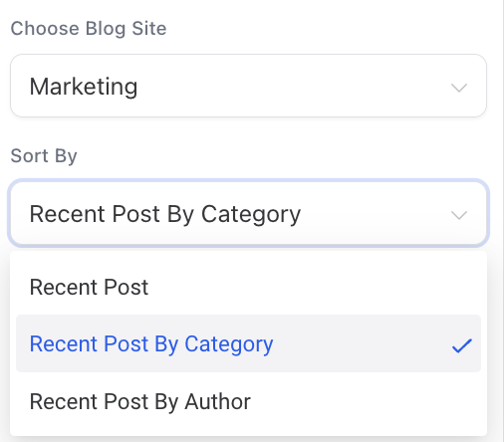Open the Choose Blog Site dropdown
504x442 pixels.
tap(248, 86)
